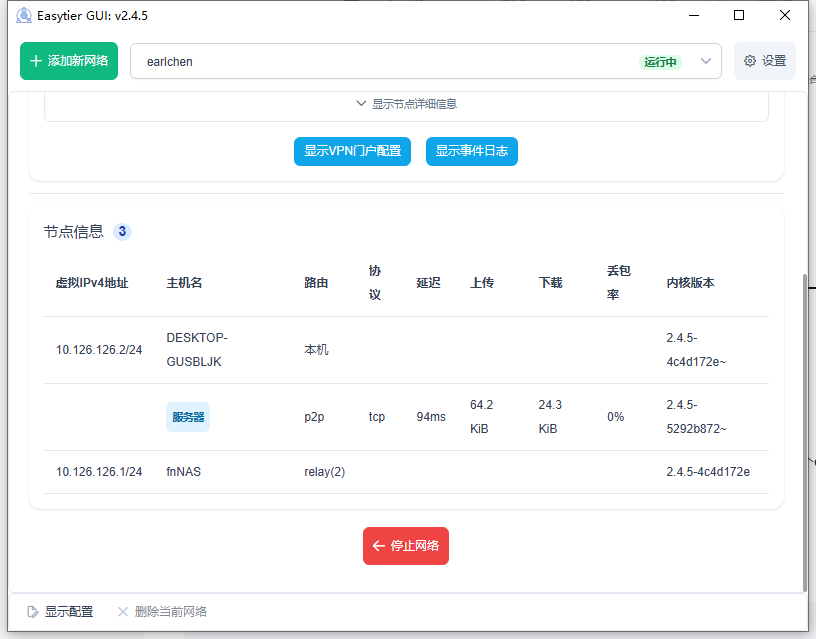This screenshot has width=816, height=639.
Task: Click the 丢包率 column header
Action: pyautogui.click(x=619, y=283)
